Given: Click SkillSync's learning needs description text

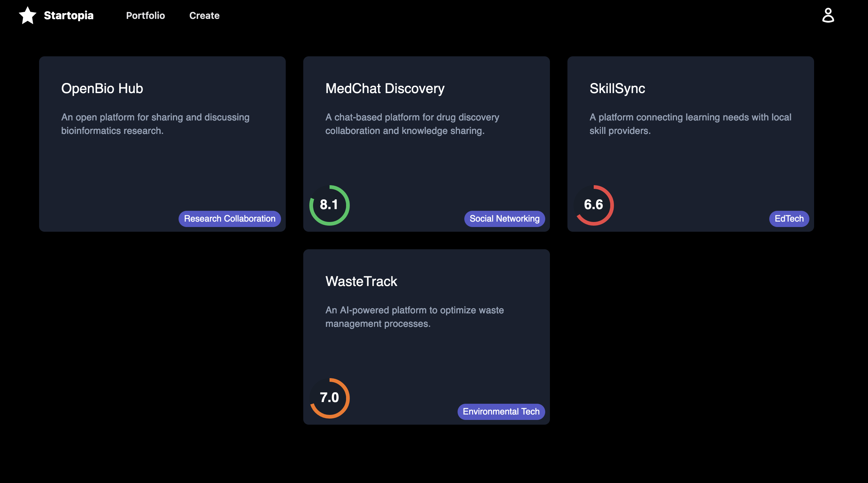Looking at the screenshot, I should (690, 124).
